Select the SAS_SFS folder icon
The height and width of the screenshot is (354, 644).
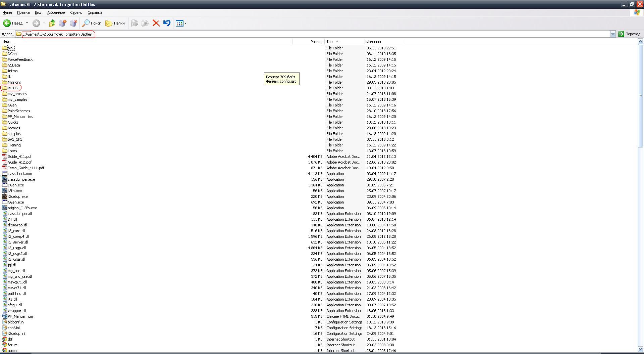[5, 139]
